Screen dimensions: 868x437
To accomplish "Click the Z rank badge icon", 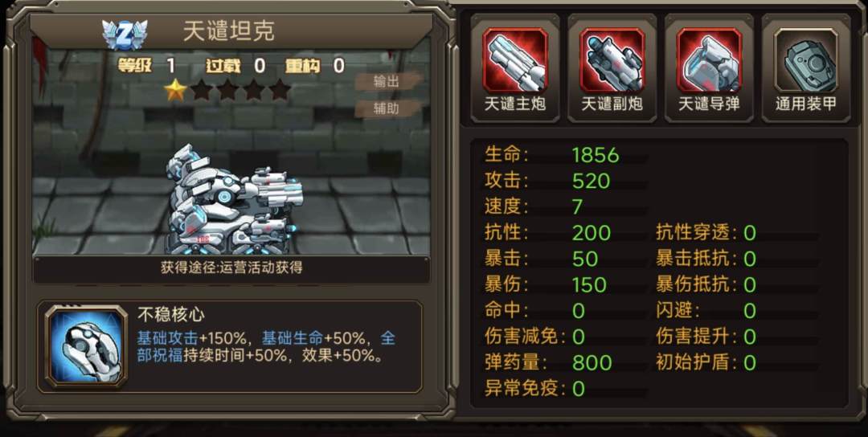I will (x=125, y=34).
